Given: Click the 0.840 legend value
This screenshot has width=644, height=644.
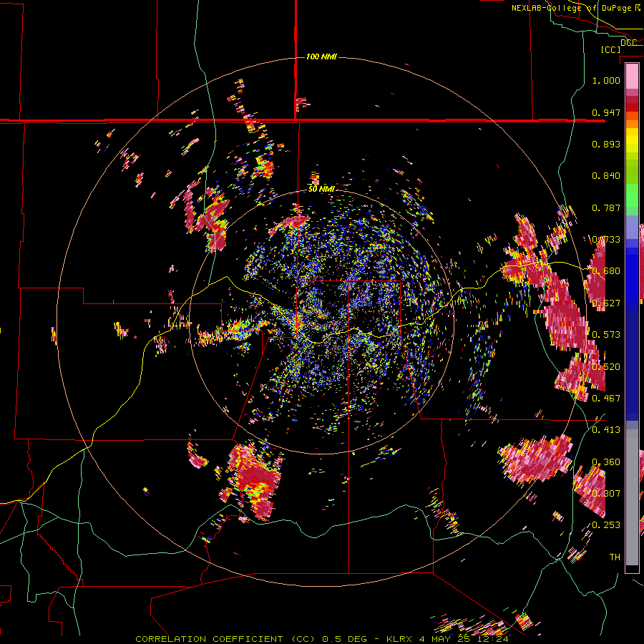Looking at the screenshot, I should point(606,176).
